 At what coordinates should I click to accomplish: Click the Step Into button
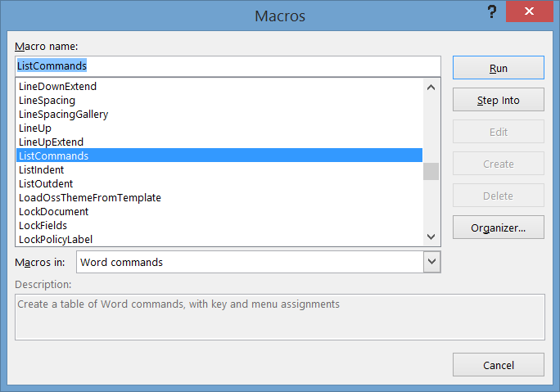click(499, 100)
